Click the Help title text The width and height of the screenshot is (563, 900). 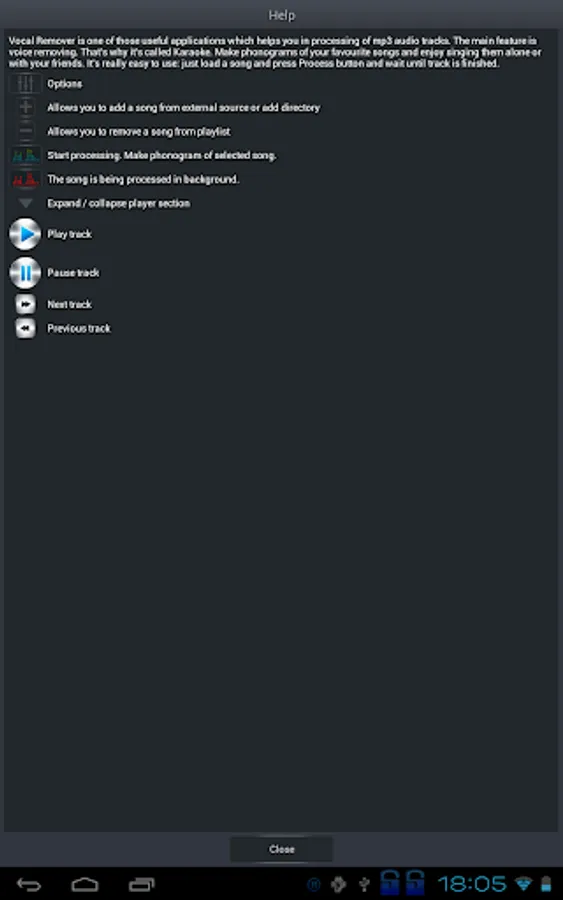click(282, 15)
